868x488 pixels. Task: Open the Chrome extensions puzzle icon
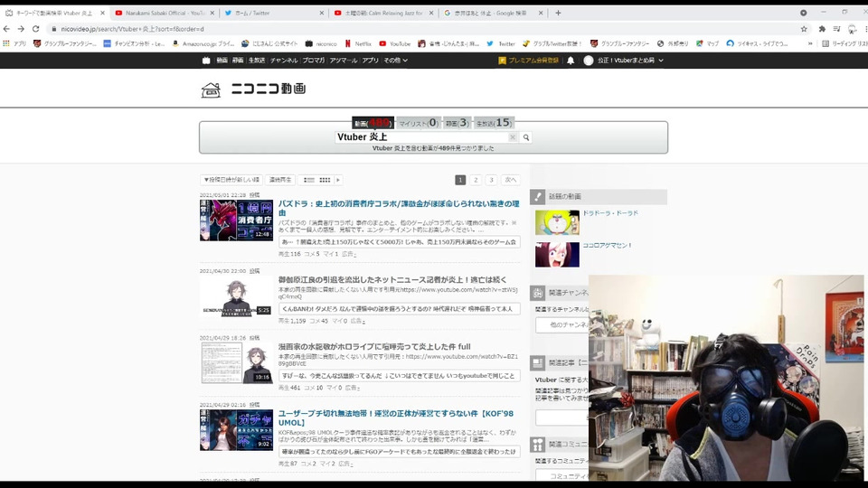822,29
